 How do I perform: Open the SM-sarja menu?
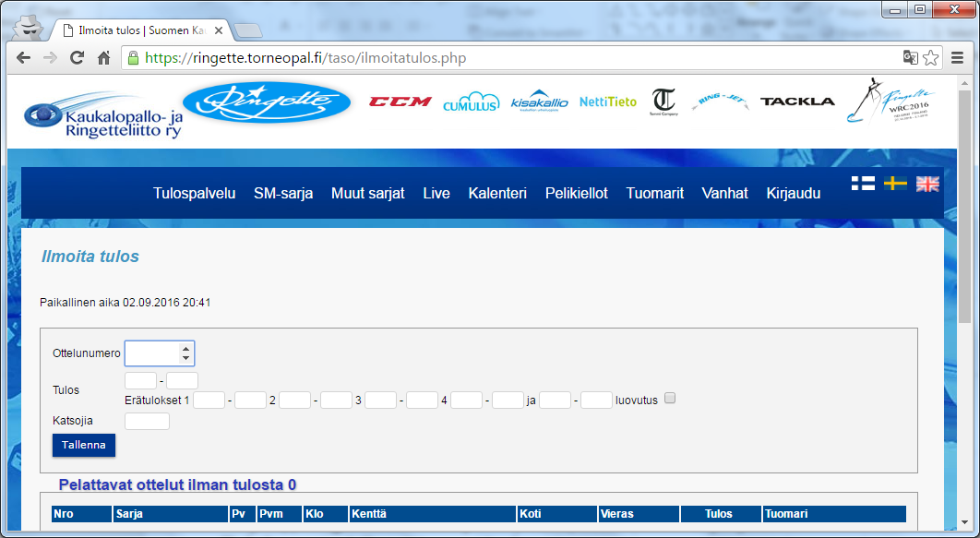pyautogui.click(x=283, y=194)
